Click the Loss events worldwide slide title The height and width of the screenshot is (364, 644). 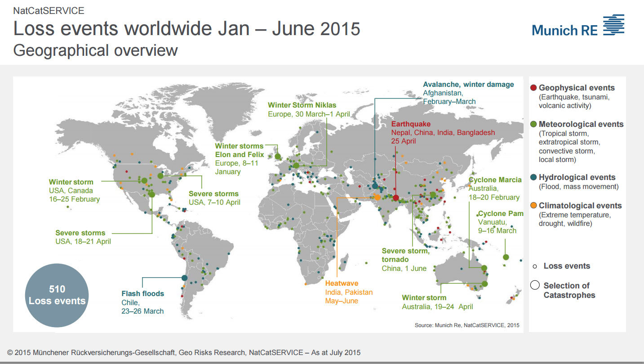point(187,28)
